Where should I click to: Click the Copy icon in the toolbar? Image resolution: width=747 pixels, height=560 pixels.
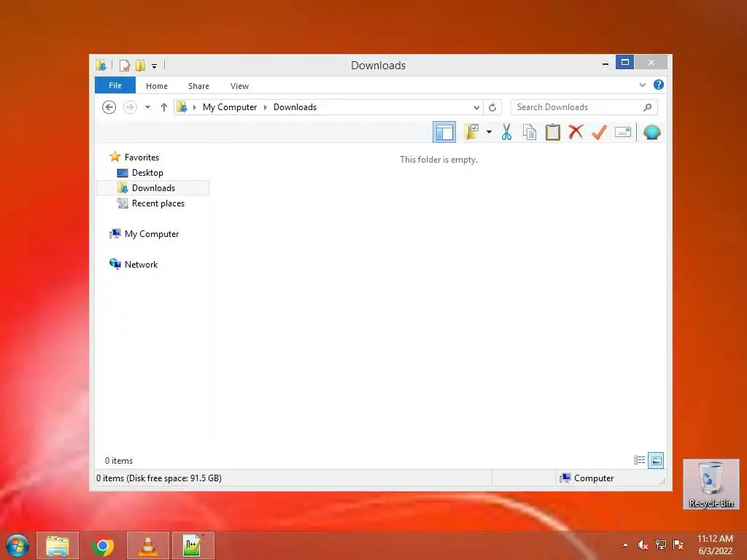(x=530, y=132)
